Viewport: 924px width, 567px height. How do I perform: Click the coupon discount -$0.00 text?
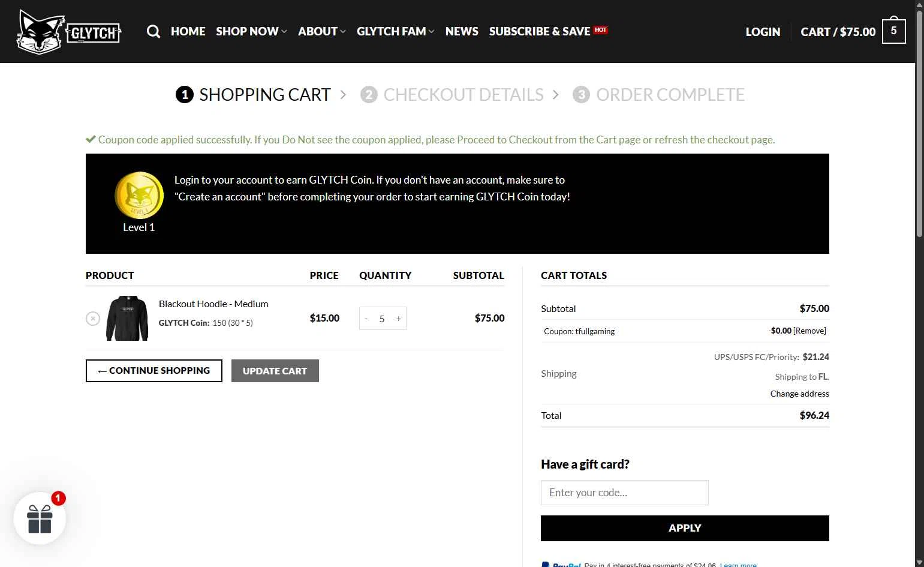780,331
